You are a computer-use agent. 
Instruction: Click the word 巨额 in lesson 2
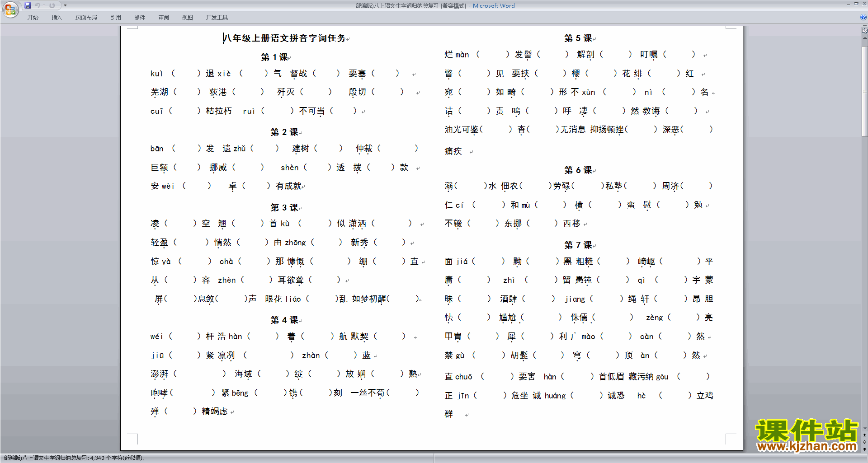coord(159,168)
